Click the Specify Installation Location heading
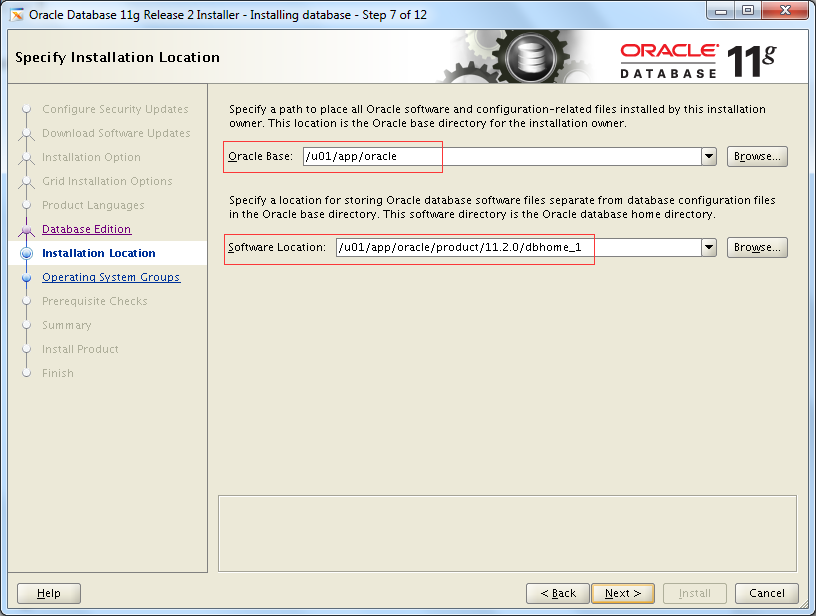Image resolution: width=816 pixels, height=616 pixels. coord(117,57)
